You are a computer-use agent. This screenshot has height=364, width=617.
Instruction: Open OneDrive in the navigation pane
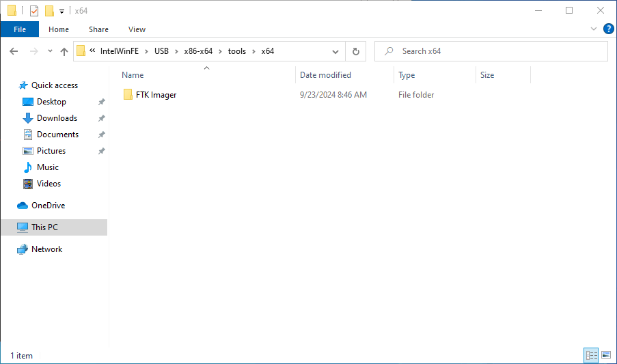pyautogui.click(x=49, y=206)
